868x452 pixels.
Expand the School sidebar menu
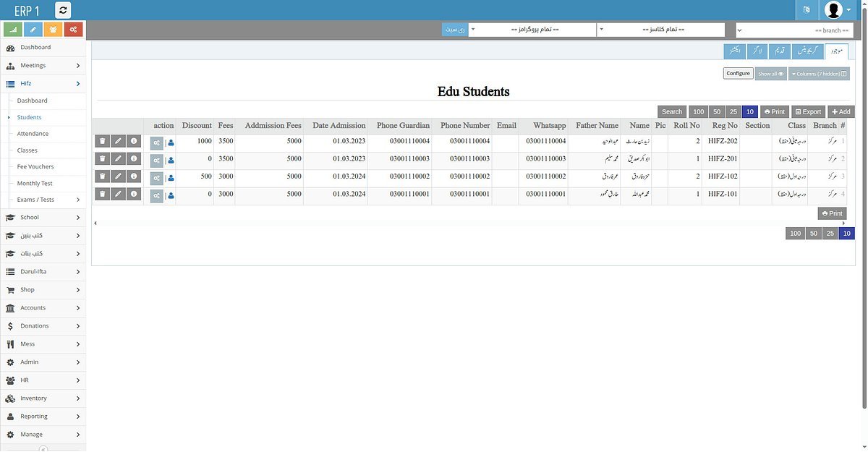click(43, 217)
